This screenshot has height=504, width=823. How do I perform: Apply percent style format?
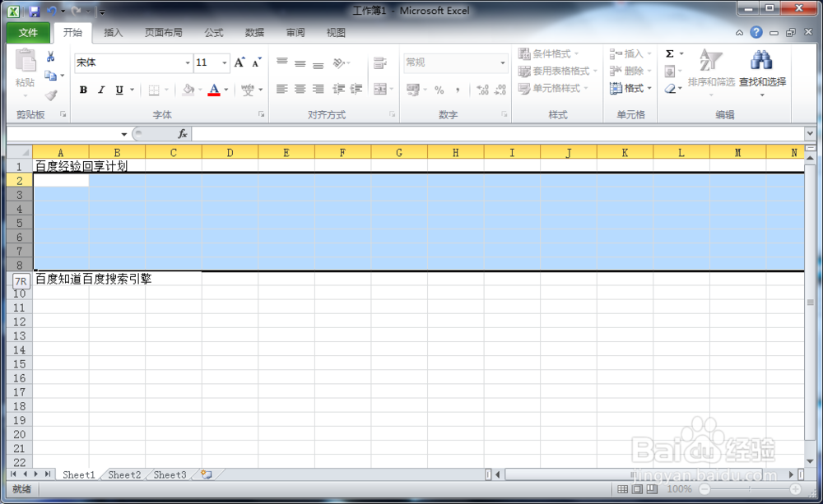click(x=439, y=90)
